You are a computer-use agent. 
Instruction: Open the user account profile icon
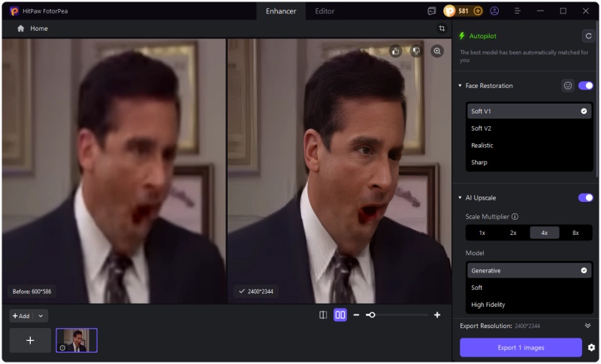(494, 11)
